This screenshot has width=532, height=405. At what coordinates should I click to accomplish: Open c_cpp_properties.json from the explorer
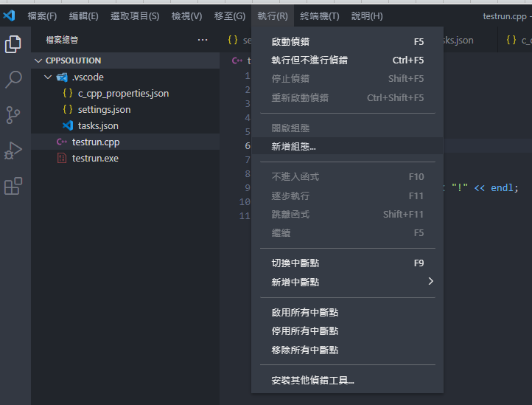coord(123,93)
